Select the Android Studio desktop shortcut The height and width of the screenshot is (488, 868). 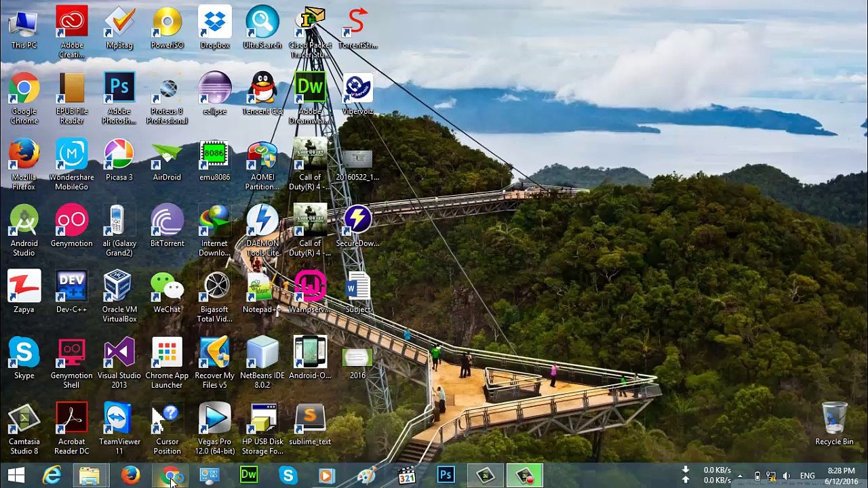[x=24, y=230]
